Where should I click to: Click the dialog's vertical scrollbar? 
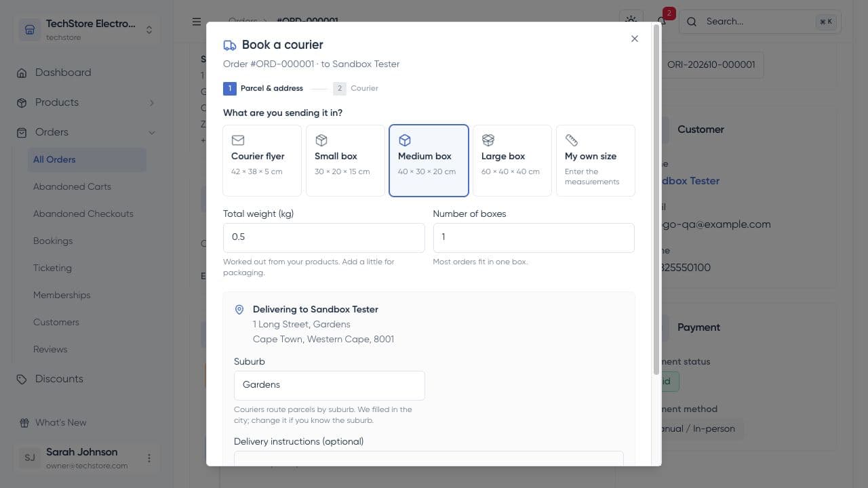point(656,199)
